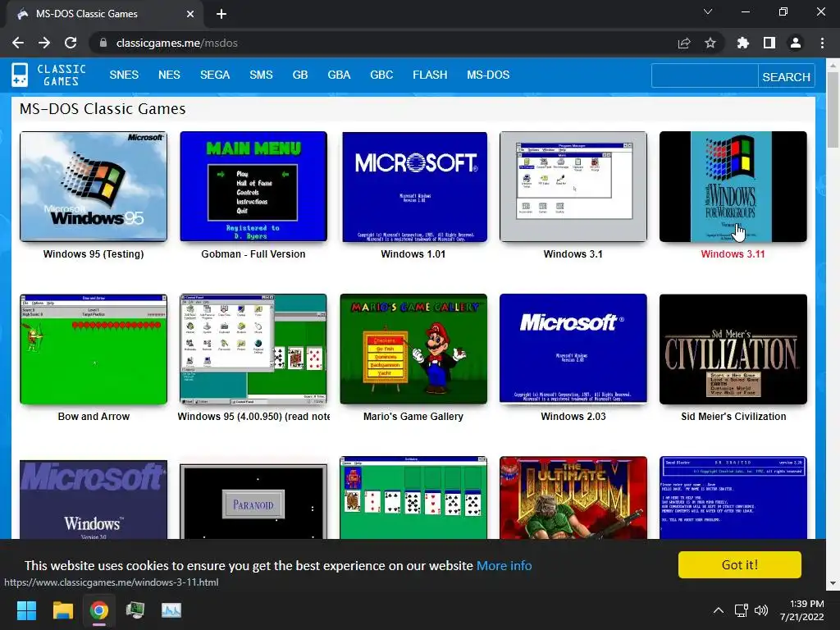Open the Solitaire card game thumbnail

pyautogui.click(x=413, y=498)
